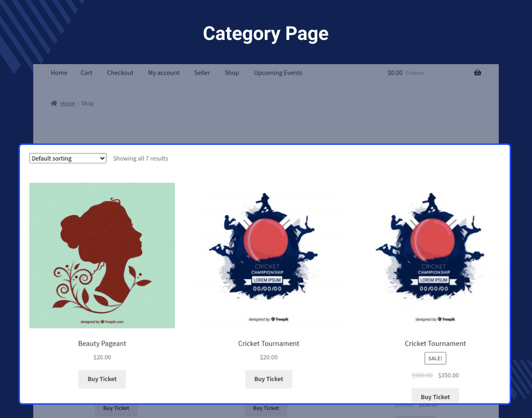Open the $20.00 Cricket Tournament image

pyautogui.click(x=269, y=256)
